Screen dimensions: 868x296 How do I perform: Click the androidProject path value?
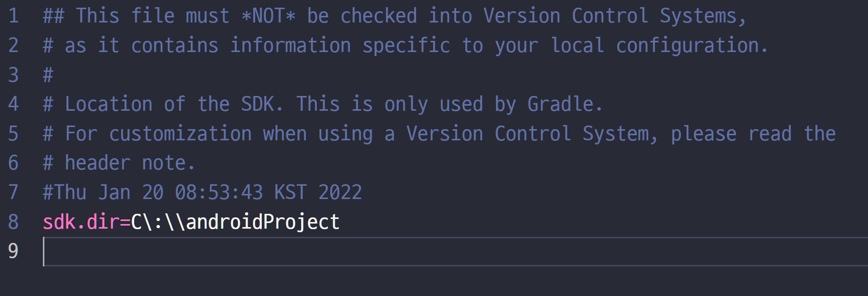click(x=262, y=223)
